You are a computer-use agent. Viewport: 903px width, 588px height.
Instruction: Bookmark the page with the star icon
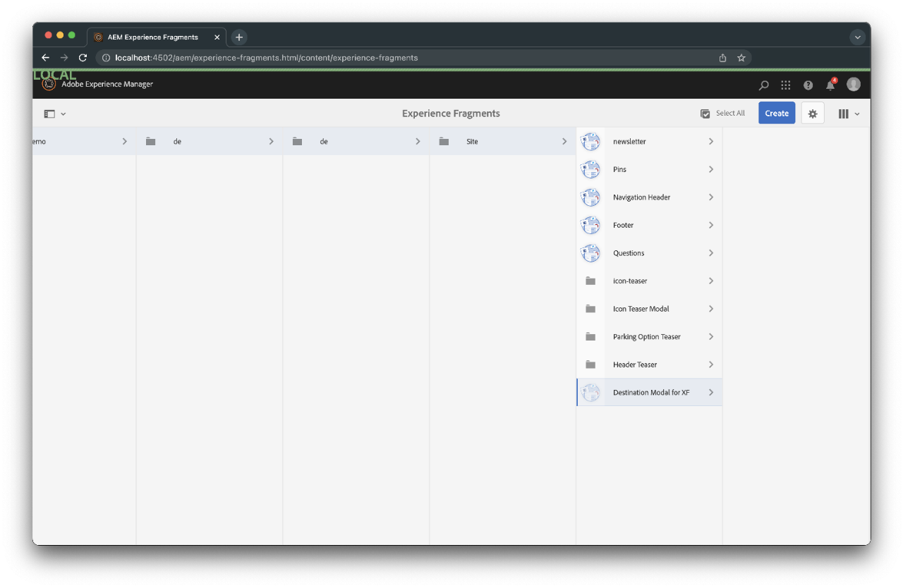click(741, 58)
